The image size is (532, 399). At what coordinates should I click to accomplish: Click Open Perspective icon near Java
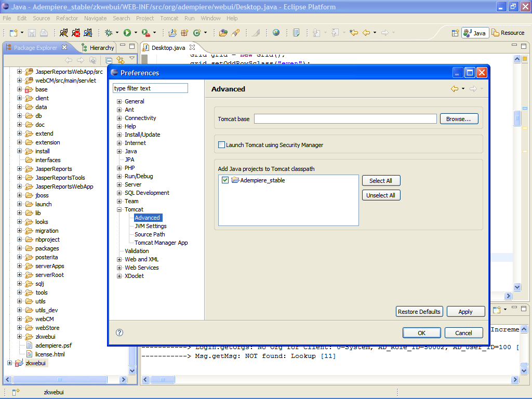point(455,33)
